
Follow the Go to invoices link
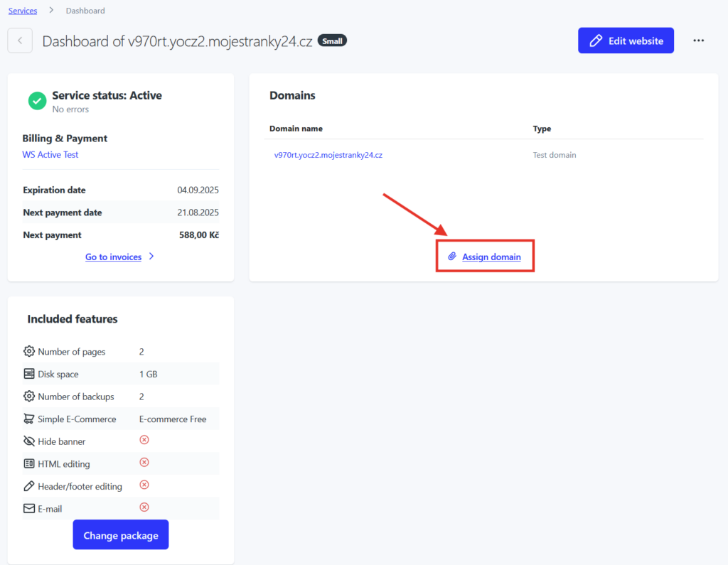[114, 257]
